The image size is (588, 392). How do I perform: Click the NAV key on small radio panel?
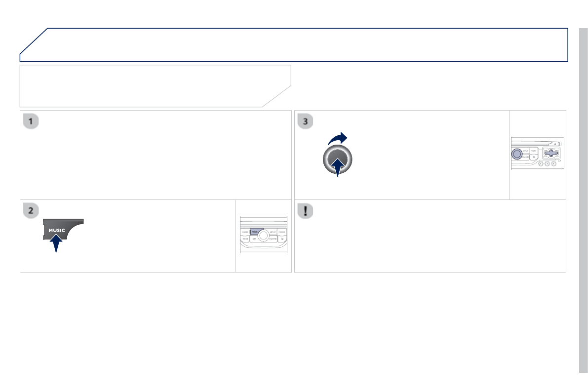(254, 239)
